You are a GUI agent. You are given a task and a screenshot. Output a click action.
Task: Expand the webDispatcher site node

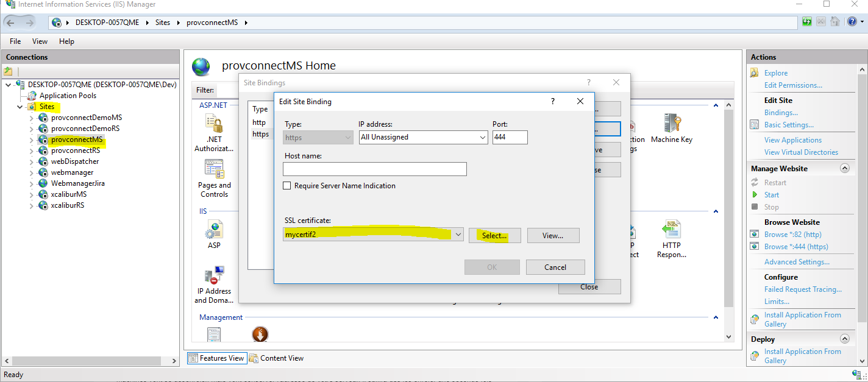pyautogui.click(x=31, y=161)
